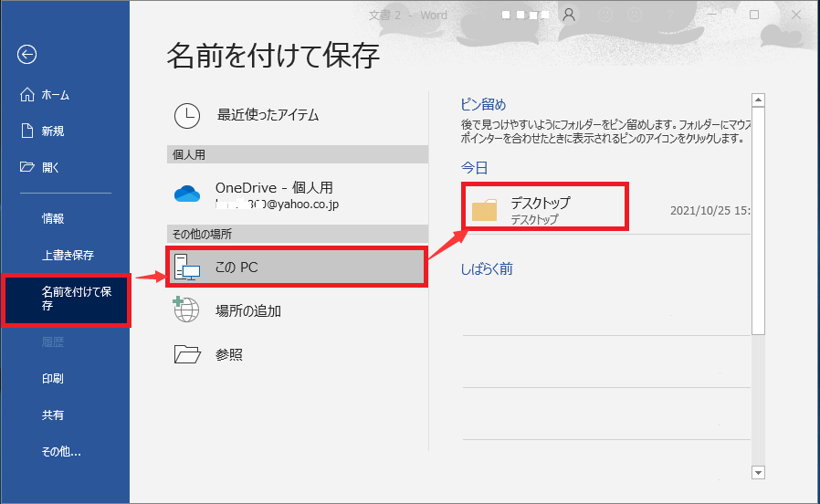Viewport: 820px width, 504px height.
Task: Click the yahoo.co.jp email address text
Action: (x=278, y=204)
